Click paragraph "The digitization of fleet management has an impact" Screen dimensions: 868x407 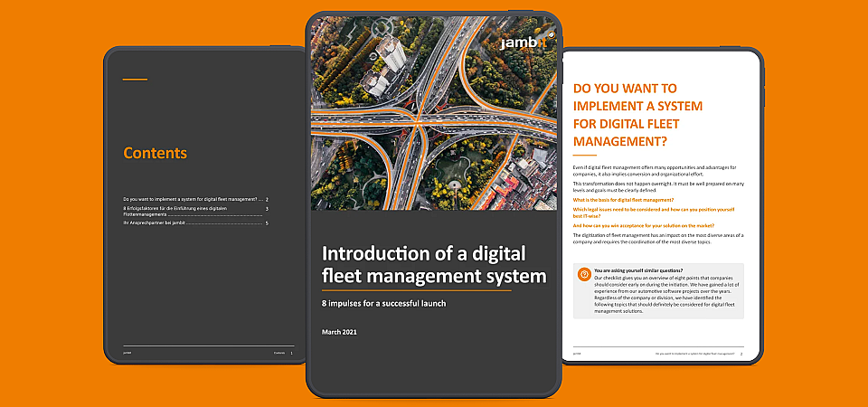658,238
